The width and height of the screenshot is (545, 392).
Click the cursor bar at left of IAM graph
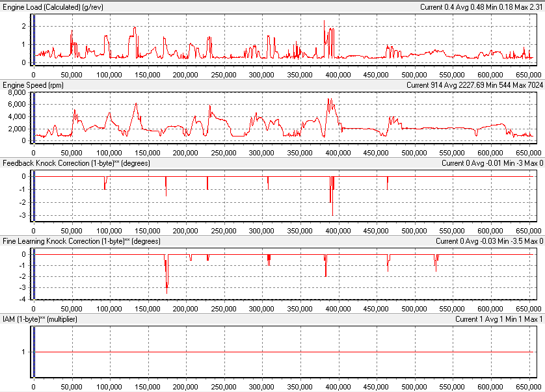[33, 351]
